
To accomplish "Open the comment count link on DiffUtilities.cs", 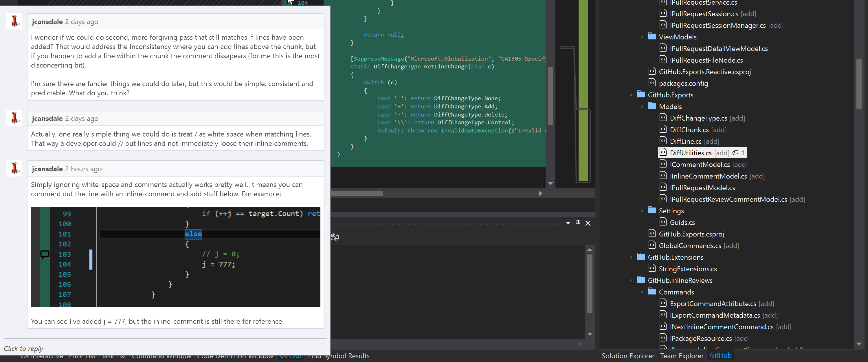I will pos(742,153).
